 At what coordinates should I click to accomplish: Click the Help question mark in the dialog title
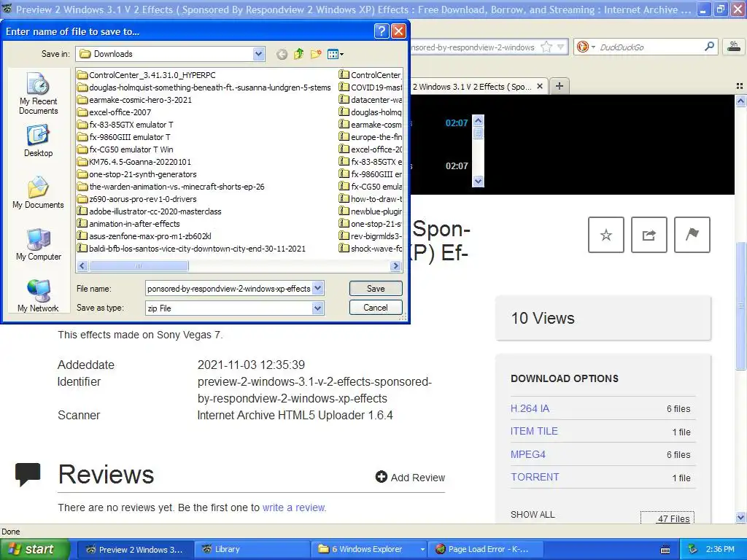(382, 31)
